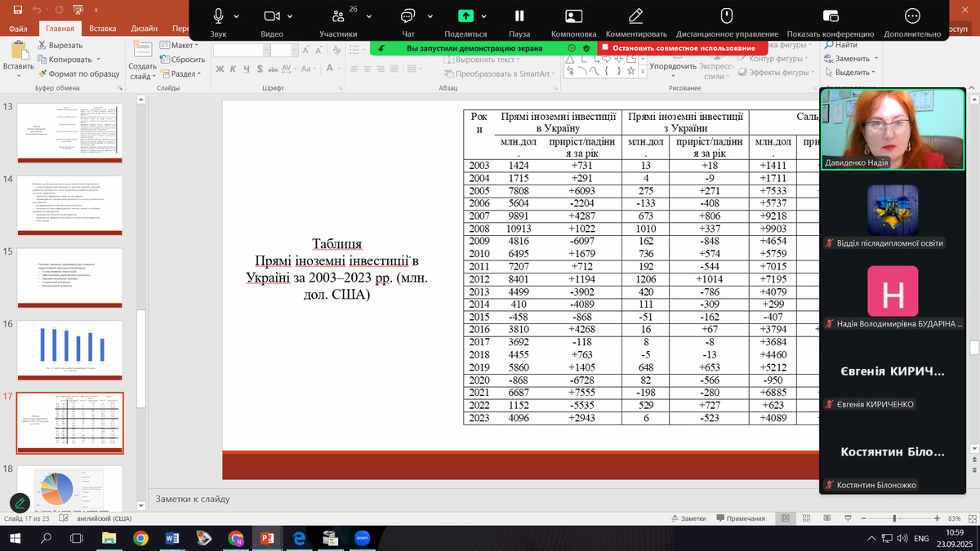
Task: Open the Zoom app from the taskbar
Action: [362, 538]
